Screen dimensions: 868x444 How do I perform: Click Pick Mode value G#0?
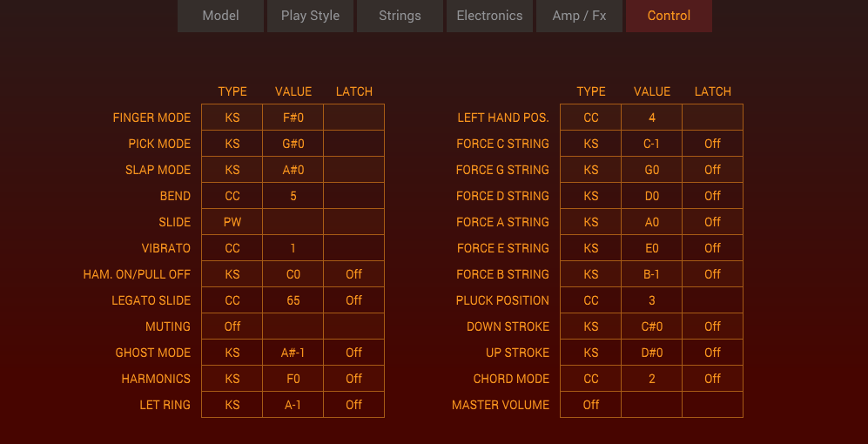(293, 144)
